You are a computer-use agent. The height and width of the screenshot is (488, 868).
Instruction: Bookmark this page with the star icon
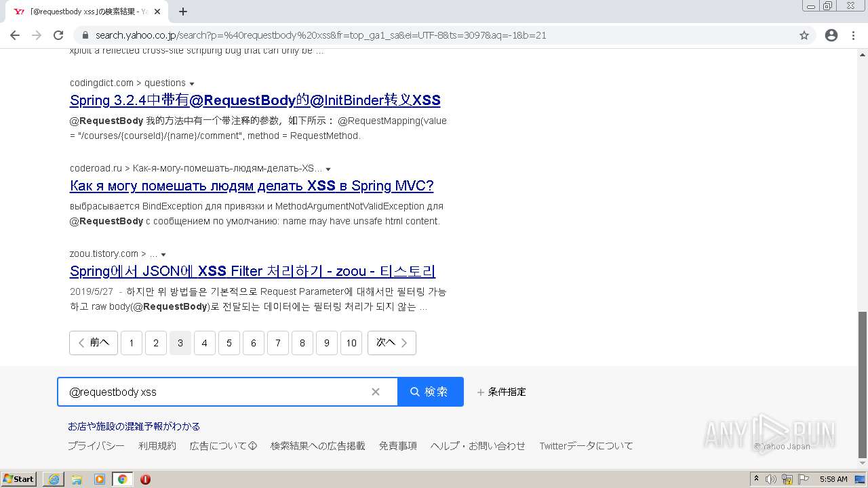[804, 35]
